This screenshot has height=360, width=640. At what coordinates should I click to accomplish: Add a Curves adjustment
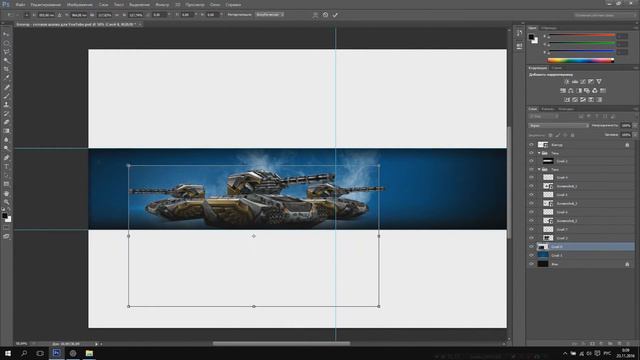click(x=583, y=82)
